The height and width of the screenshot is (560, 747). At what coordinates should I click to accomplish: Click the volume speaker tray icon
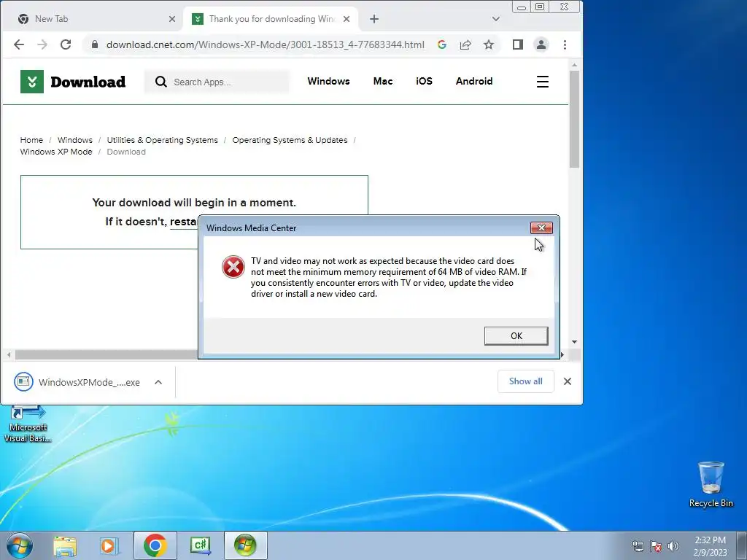(673, 546)
